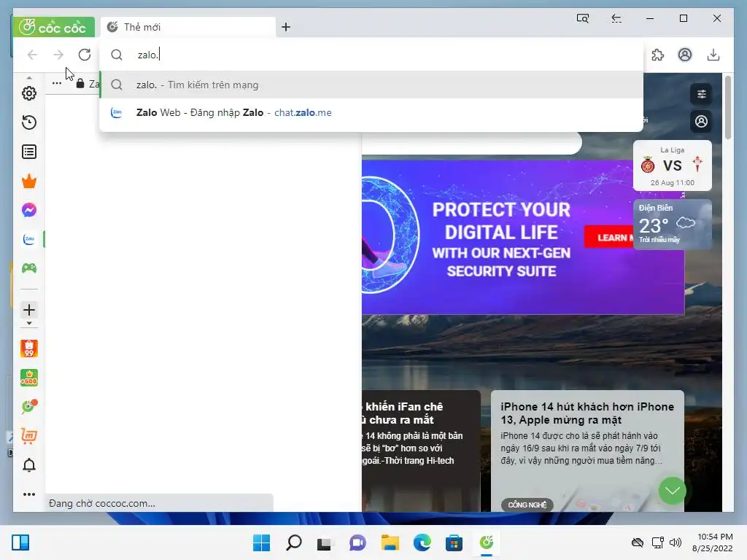This screenshot has height=560, width=747.
Task: Launch Microsoft Edge from taskbar
Action: pos(422,542)
